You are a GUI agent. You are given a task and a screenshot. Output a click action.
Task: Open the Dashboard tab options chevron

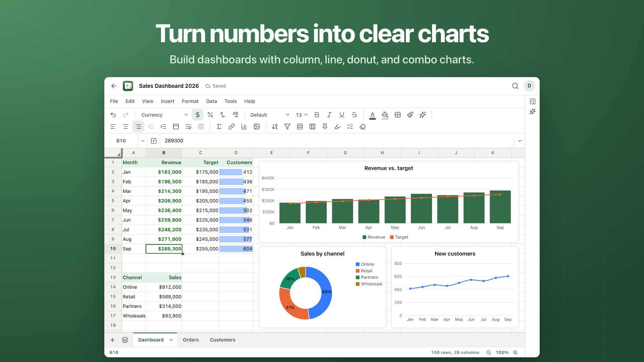coord(171,340)
